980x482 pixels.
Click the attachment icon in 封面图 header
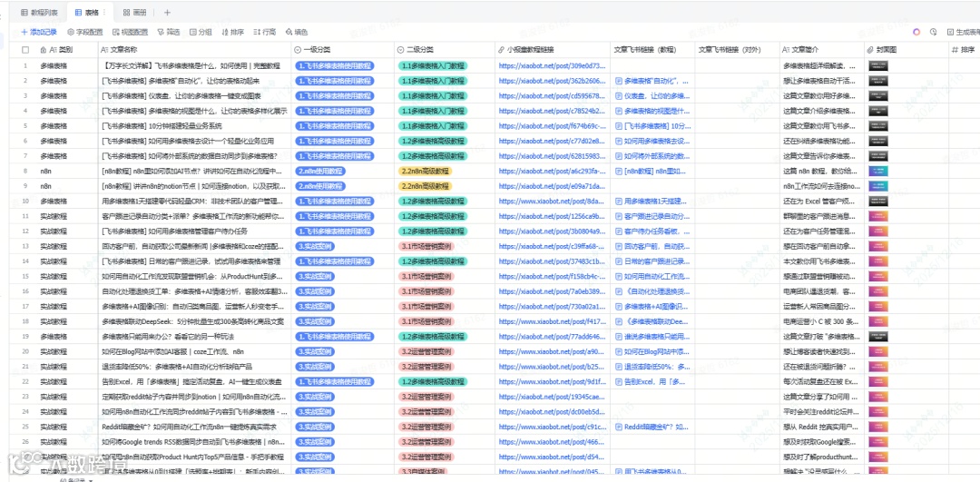pyautogui.click(x=870, y=49)
